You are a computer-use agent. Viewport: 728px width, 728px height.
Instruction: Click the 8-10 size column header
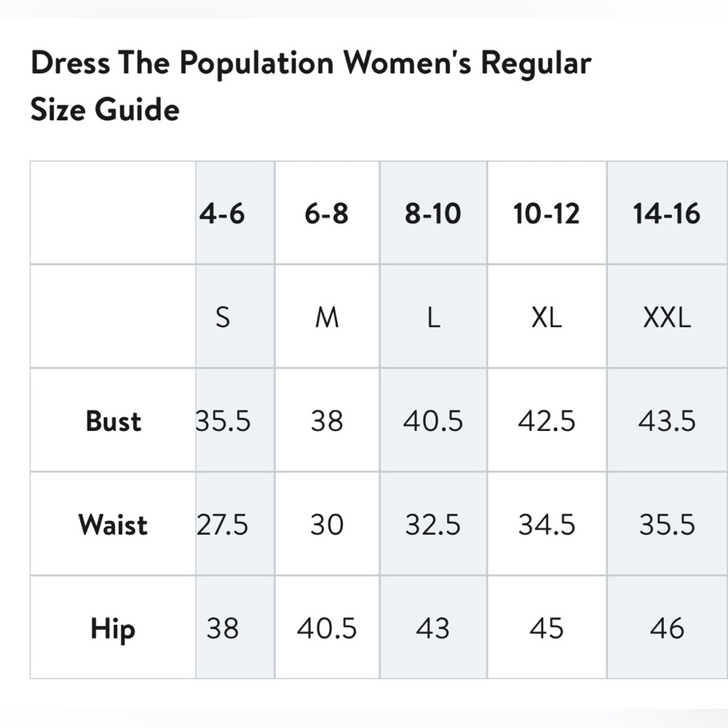pos(433,213)
